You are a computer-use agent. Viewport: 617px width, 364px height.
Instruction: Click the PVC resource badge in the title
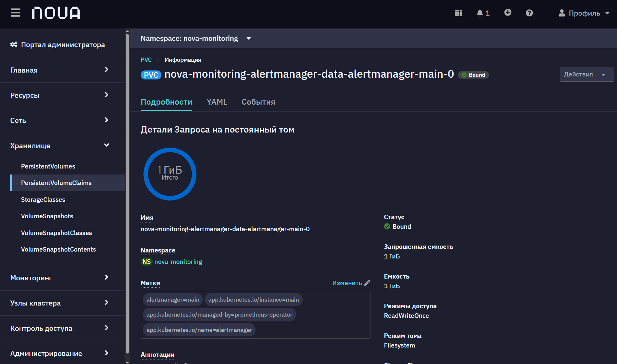click(151, 75)
